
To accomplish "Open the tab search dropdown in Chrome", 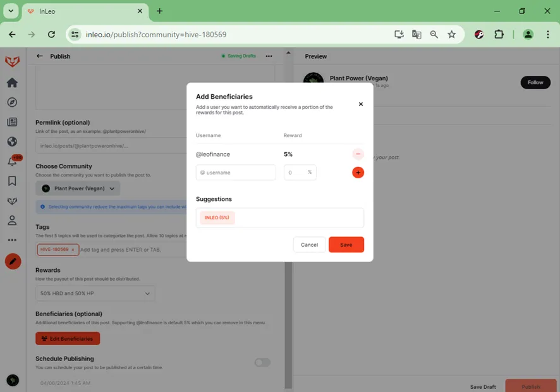I will pyautogui.click(x=11, y=11).
